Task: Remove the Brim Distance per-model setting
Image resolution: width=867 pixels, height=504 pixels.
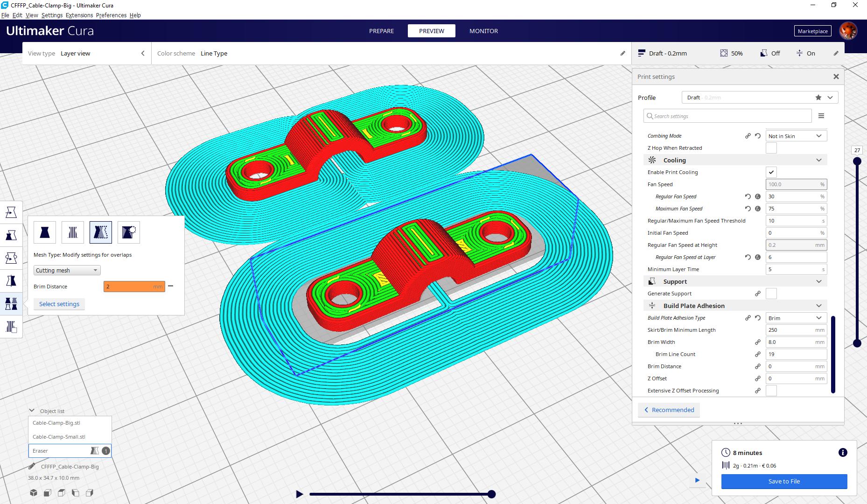Action: coord(170,286)
